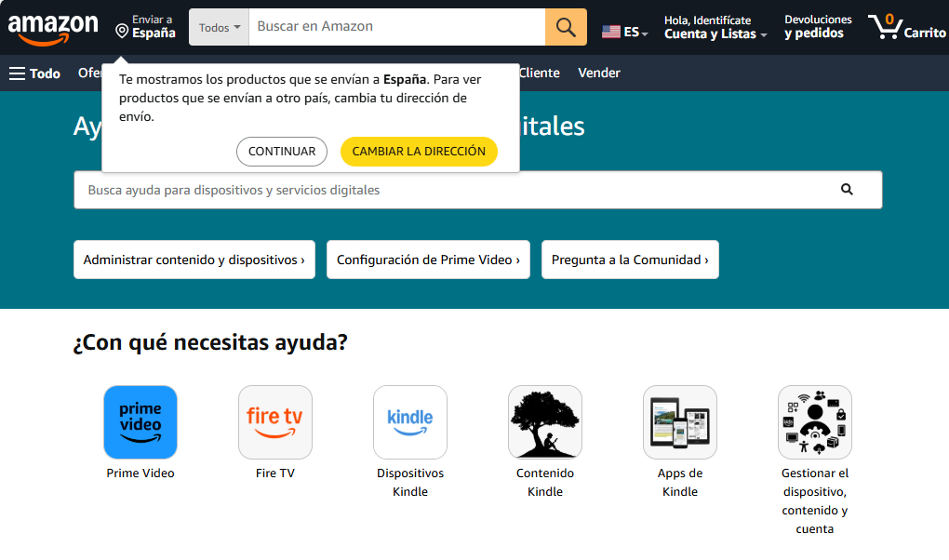The image size is (949, 560).
Task: Open the 'Todo' hamburger menu
Action: click(x=34, y=73)
